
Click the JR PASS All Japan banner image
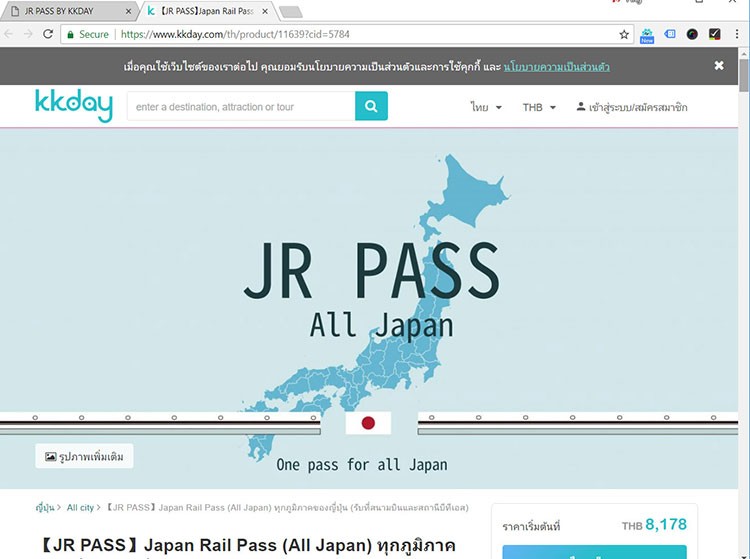(x=369, y=308)
